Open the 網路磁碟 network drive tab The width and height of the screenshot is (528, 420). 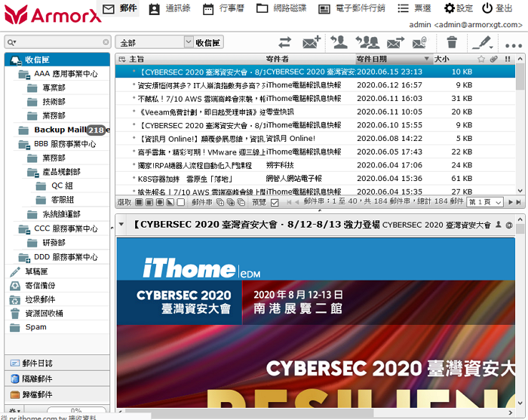pyautogui.click(x=281, y=8)
